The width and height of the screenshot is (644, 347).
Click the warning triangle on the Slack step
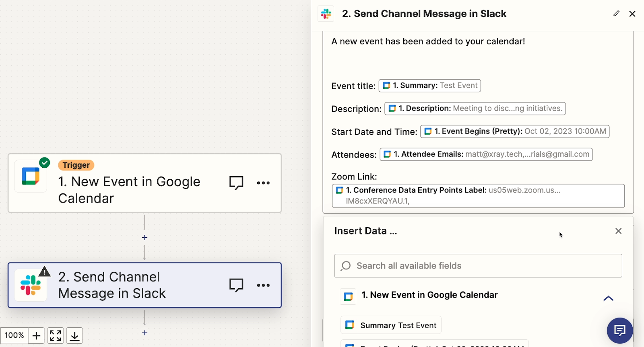pyautogui.click(x=44, y=271)
